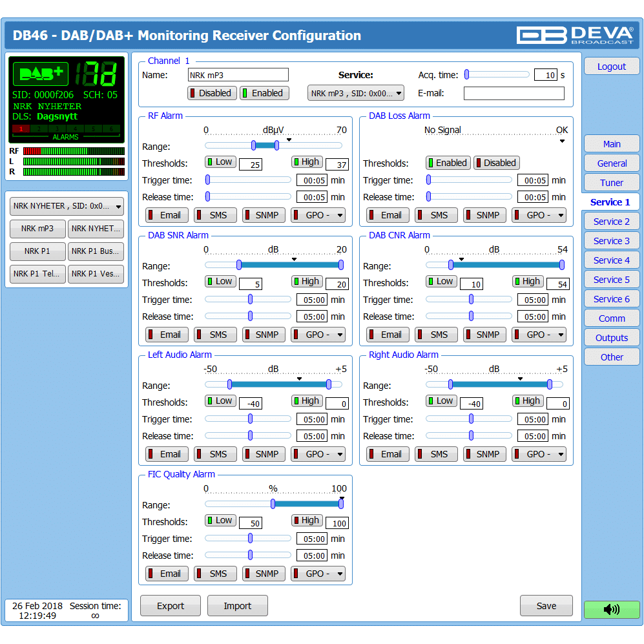The height and width of the screenshot is (644, 644).
Task: Click the Export button
Action: pos(171,606)
